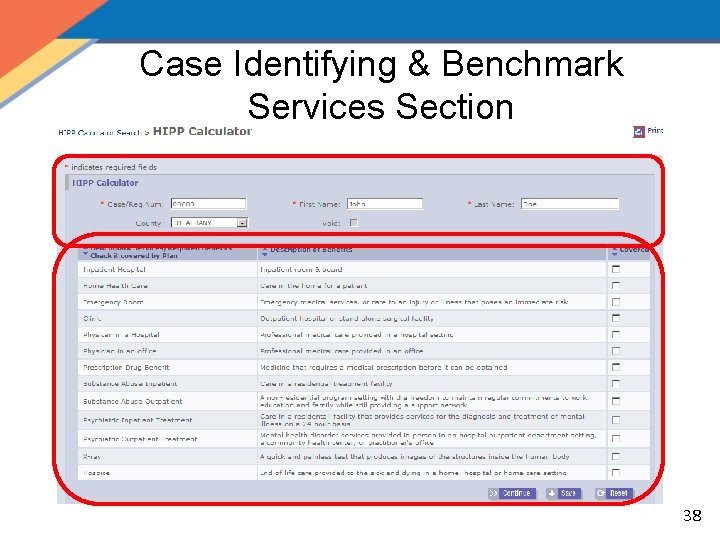Check Covered box for Psychiatric Outpatient Treatment

616,439
